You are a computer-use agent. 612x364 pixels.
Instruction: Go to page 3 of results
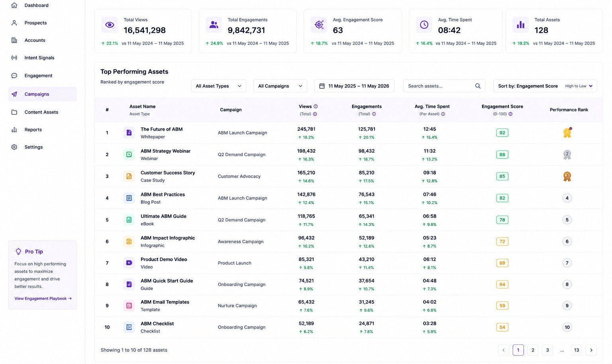[547, 350]
